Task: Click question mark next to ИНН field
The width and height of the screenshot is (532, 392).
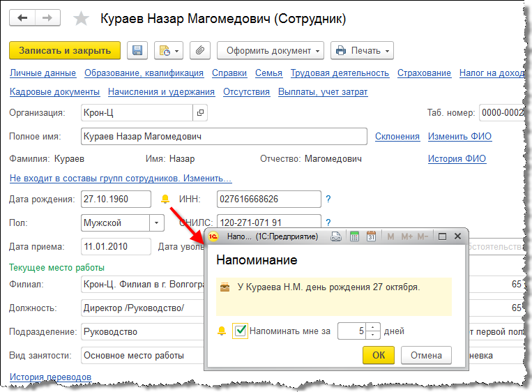Action: pos(328,199)
